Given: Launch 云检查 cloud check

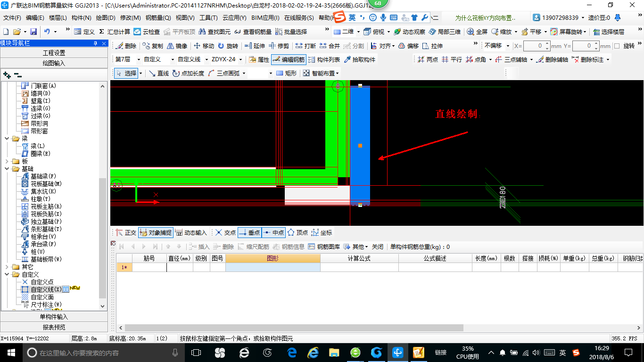Looking at the screenshot, I should (147, 32).
